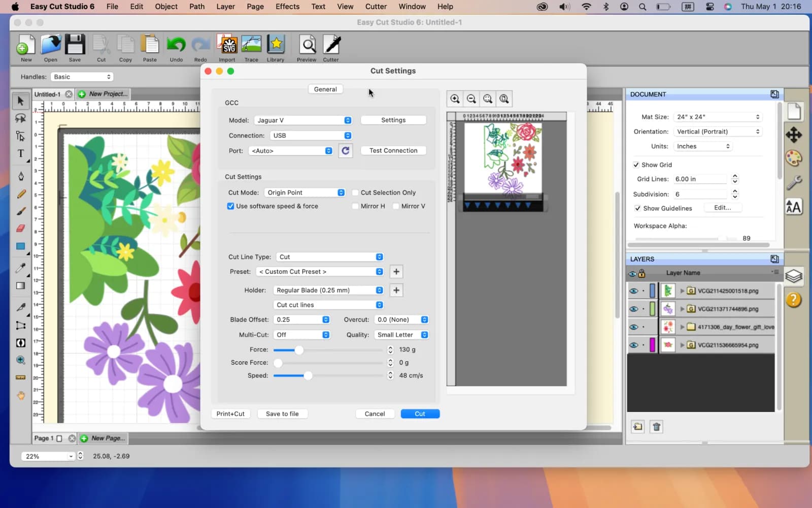Select the Eraser tool in the left toolbar
Viewport: 812px width, 508px height.
(21, 228)
